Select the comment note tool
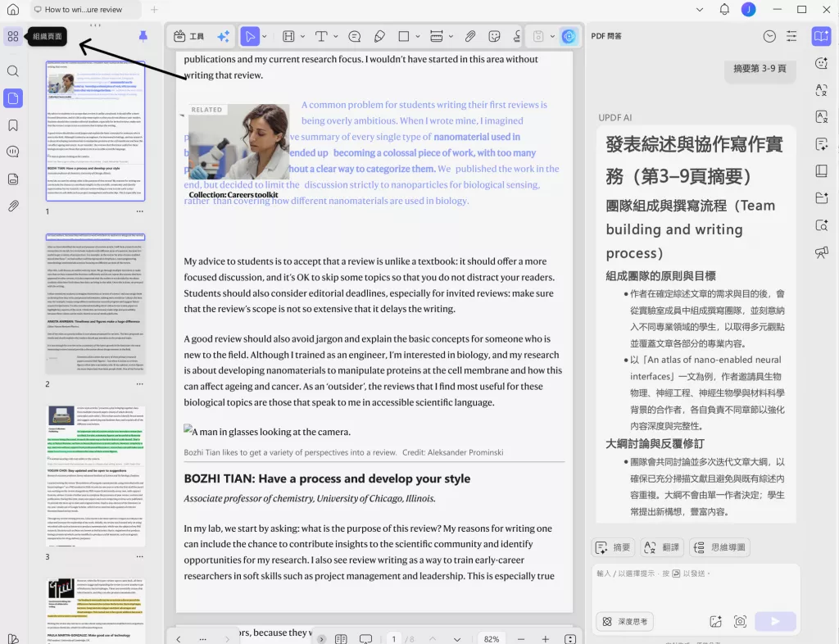 click(x=354, y=36)
